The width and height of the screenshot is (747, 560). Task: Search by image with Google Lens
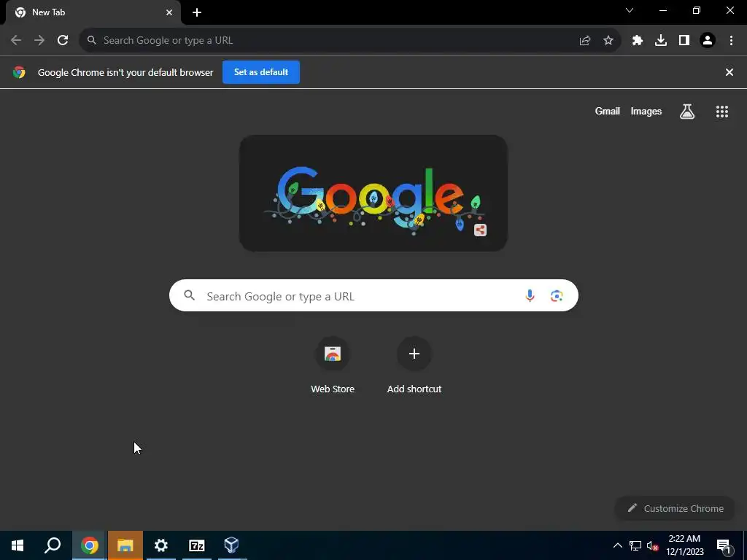point(557,296)
